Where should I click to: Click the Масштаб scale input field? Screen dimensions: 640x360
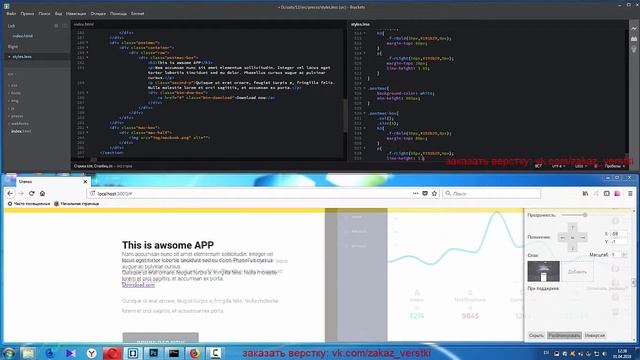[618, 255]
